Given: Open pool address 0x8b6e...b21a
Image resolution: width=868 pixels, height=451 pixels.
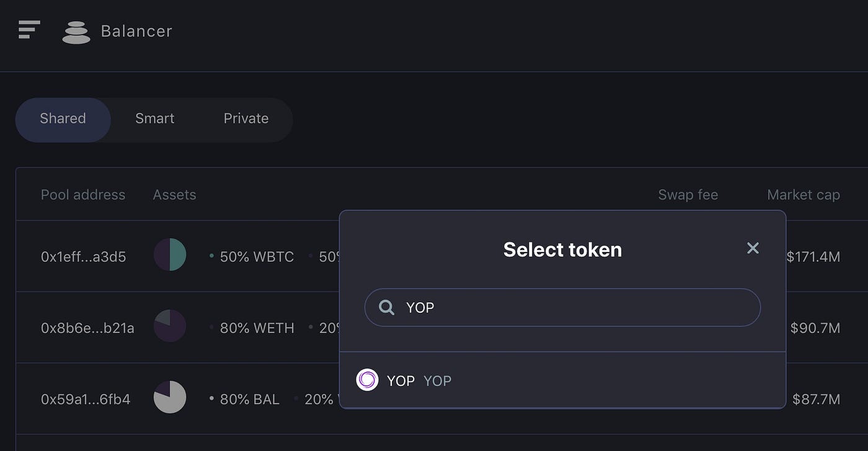Looking at the screenshot, I should click(x=87, y=328).
